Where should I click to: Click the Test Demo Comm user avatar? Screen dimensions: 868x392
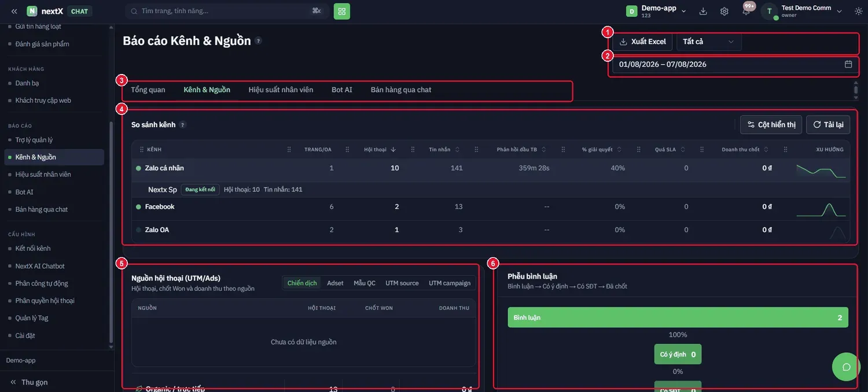[x=769, y=11]
